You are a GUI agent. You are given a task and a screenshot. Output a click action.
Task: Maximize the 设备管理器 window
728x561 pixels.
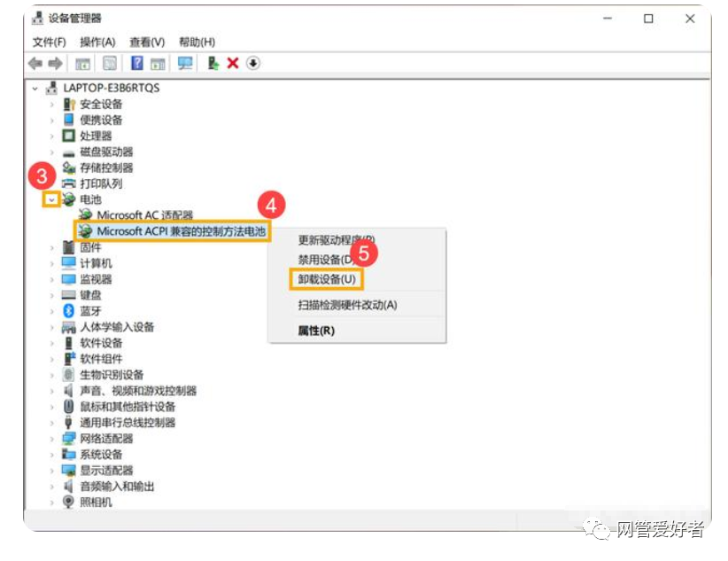pyautogui.click(x=648, y=19)
